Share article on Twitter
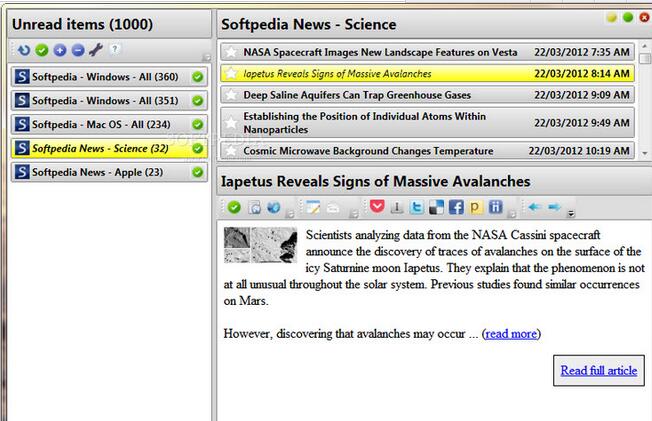This screenshot has width=652, height=421. [416, 207]
